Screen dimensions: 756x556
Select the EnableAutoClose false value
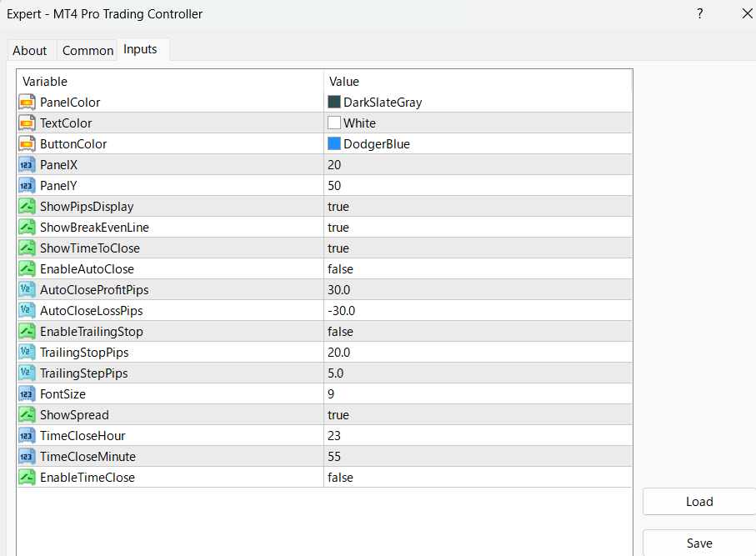point(340,269)
